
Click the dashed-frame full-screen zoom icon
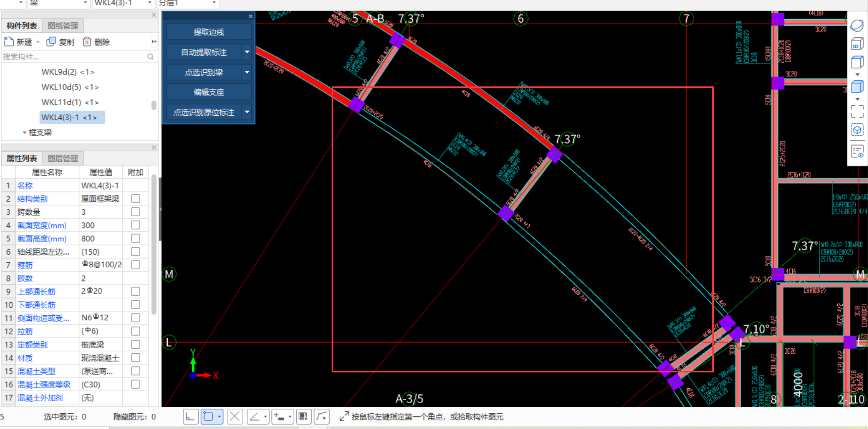(857, 111)
